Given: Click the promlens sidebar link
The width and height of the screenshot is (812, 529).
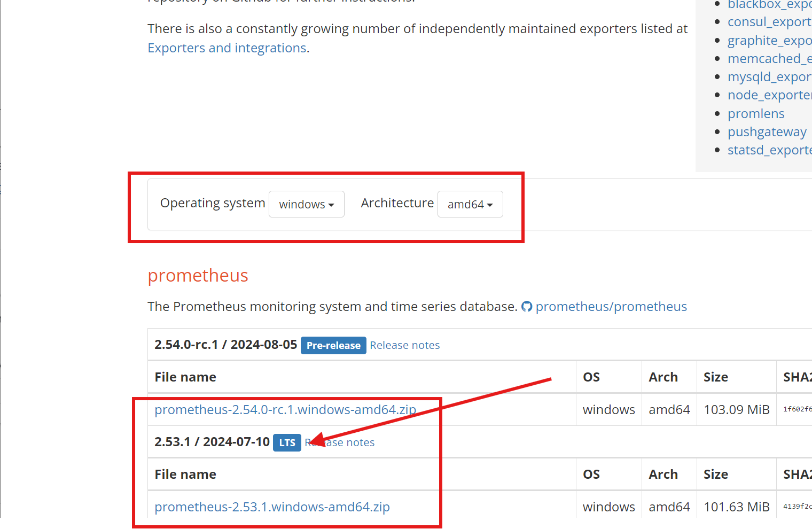Looking at the screenshot, I should (756, 114).
